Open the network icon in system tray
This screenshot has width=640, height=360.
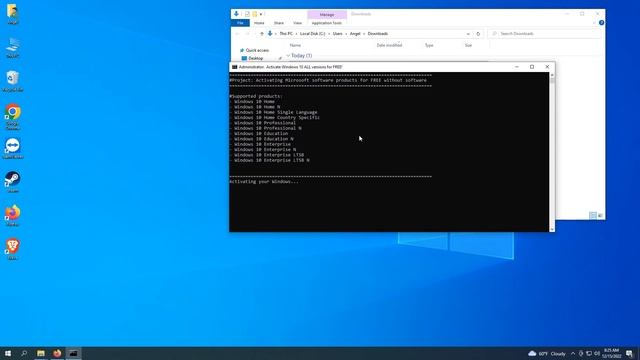[x=589, y=353]
